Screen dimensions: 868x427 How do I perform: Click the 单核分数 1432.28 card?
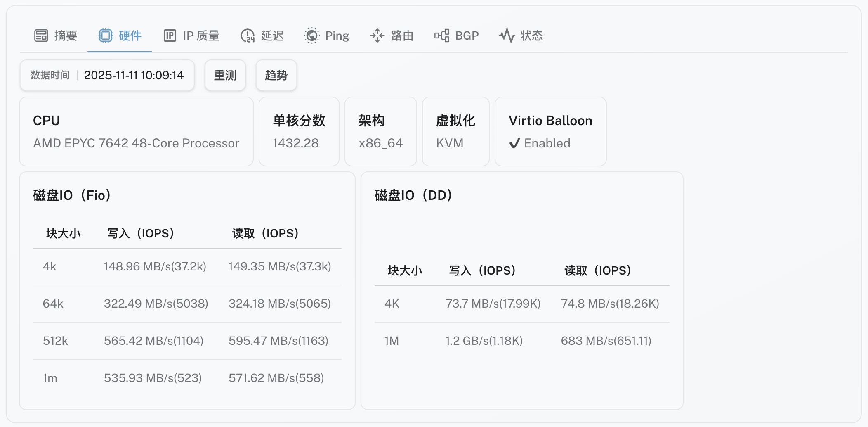point(299,132)
